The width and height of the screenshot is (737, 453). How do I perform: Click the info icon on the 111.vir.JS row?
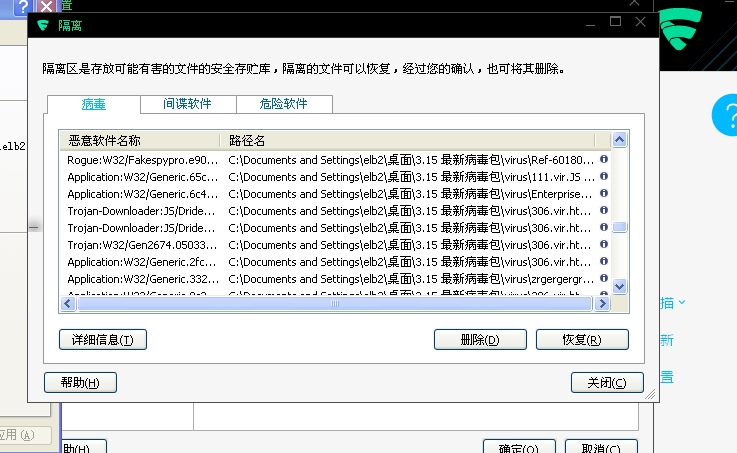[x=603, y=176]
